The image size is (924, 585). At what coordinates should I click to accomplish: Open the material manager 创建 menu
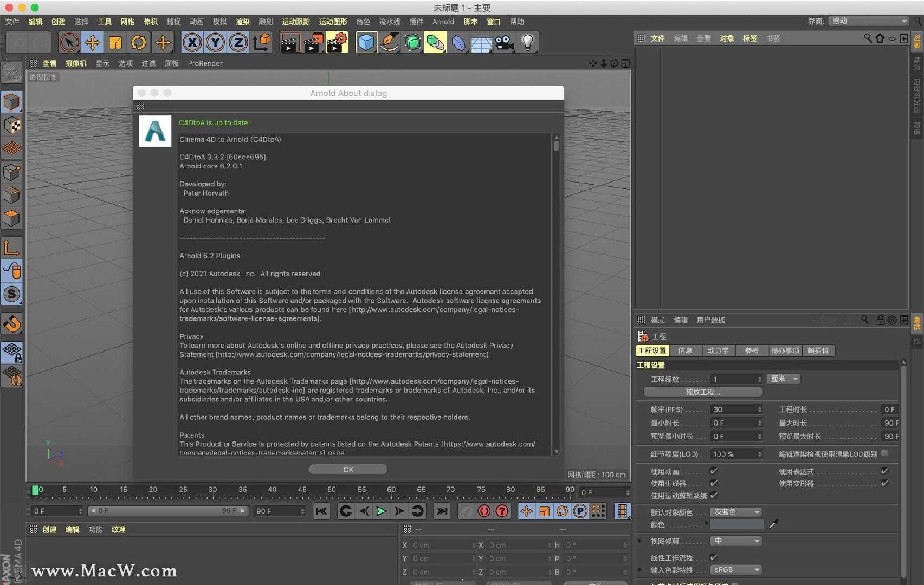tap(49, 529)
